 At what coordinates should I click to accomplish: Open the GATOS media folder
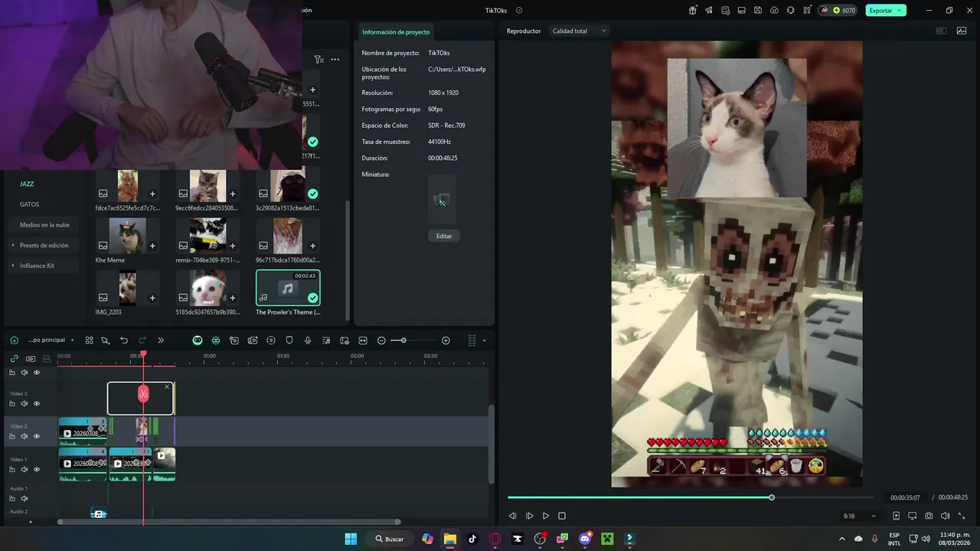pos(29,204)
